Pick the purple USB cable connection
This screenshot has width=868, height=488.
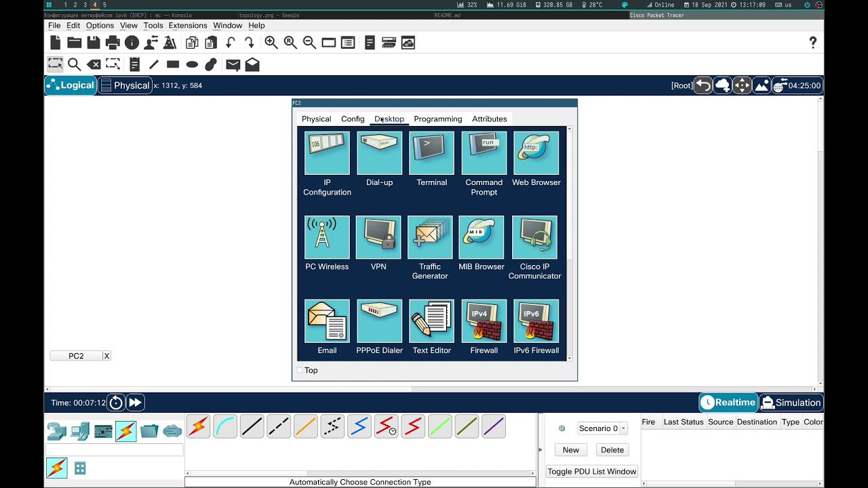(x=494, y=426)
